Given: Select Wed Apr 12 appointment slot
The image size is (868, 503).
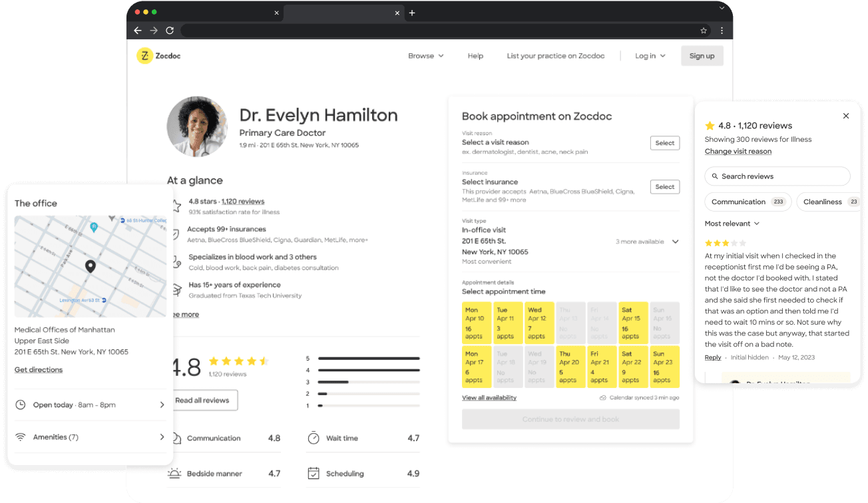Looking at the screenshot, I should pos(539,323).
